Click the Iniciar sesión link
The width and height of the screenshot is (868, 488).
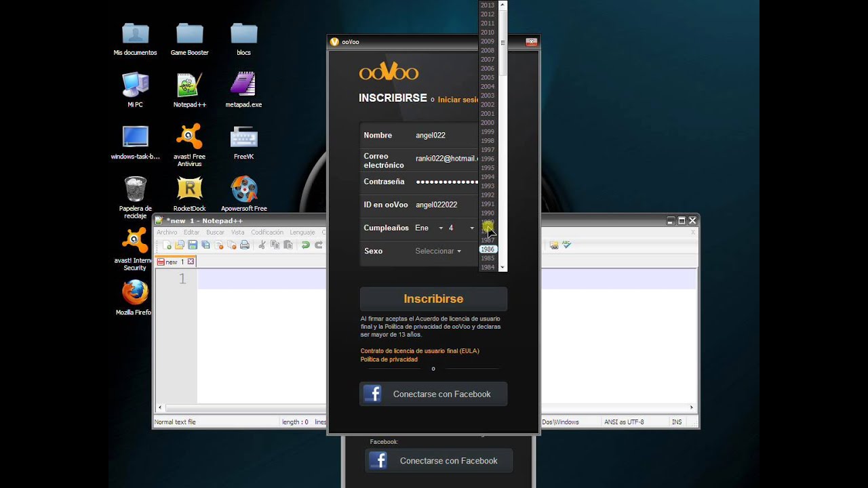[459, 100]
